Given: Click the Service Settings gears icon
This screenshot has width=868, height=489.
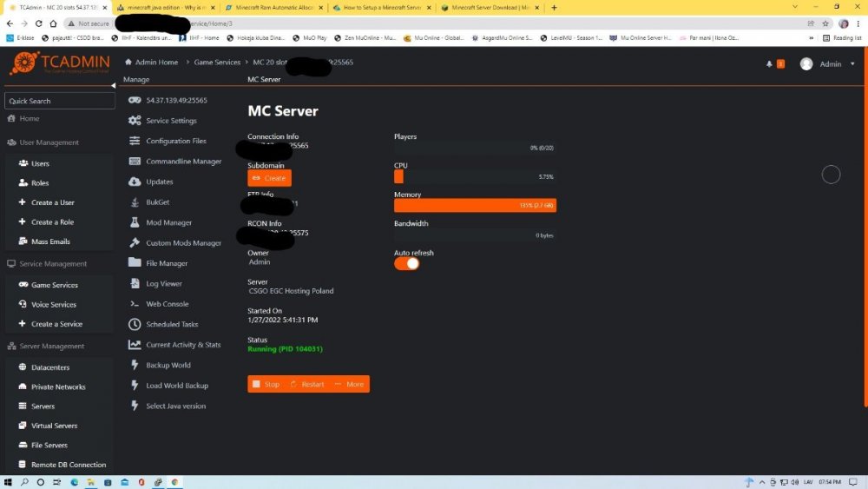Looking at the screenshot, I should [135, 121].
